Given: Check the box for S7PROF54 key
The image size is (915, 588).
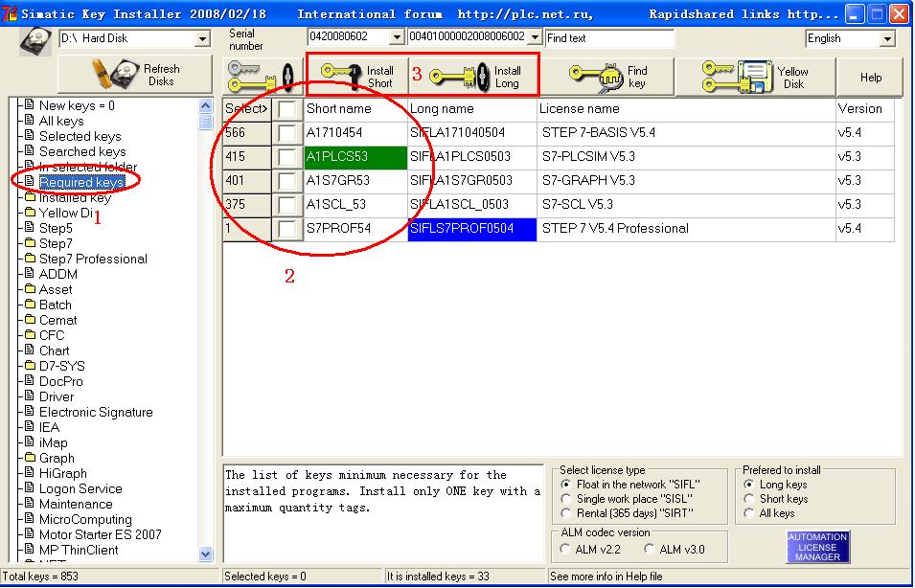Looking at the screenshot, I should (x=286, y=229).
